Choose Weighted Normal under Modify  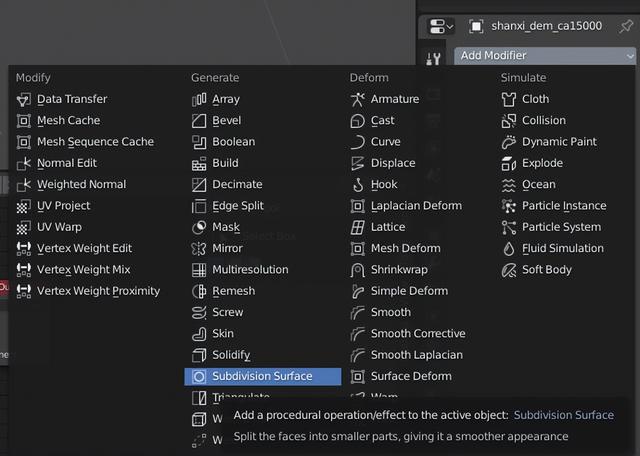point(81,184)
